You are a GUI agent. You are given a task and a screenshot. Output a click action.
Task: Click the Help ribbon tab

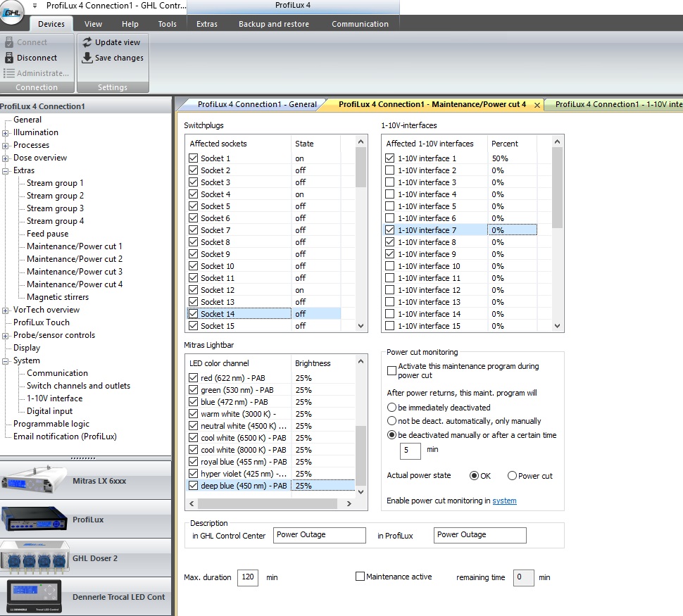[130, 24]
